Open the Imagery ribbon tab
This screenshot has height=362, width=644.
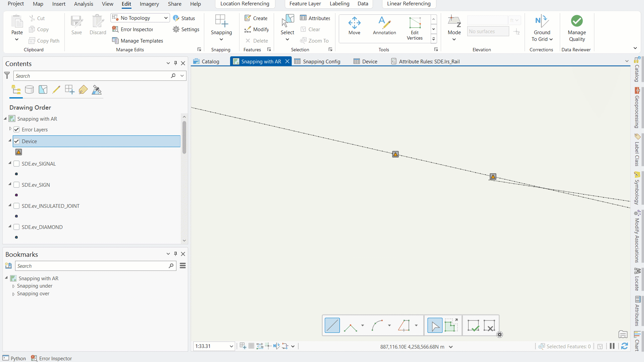(149, 4)
